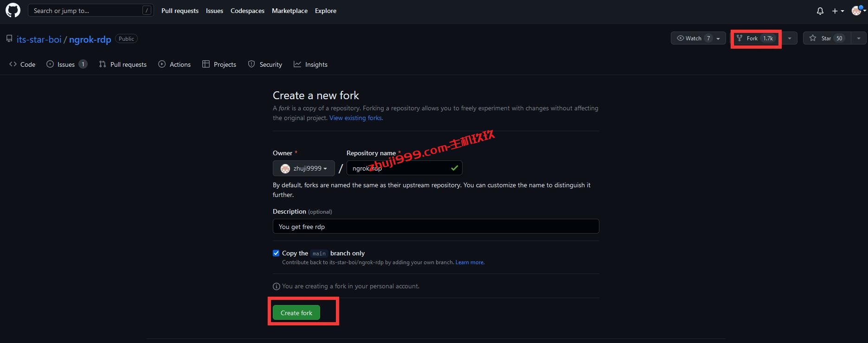Switch to the Insights tab
The image size is (868, 343).
[x=310, y=64]
